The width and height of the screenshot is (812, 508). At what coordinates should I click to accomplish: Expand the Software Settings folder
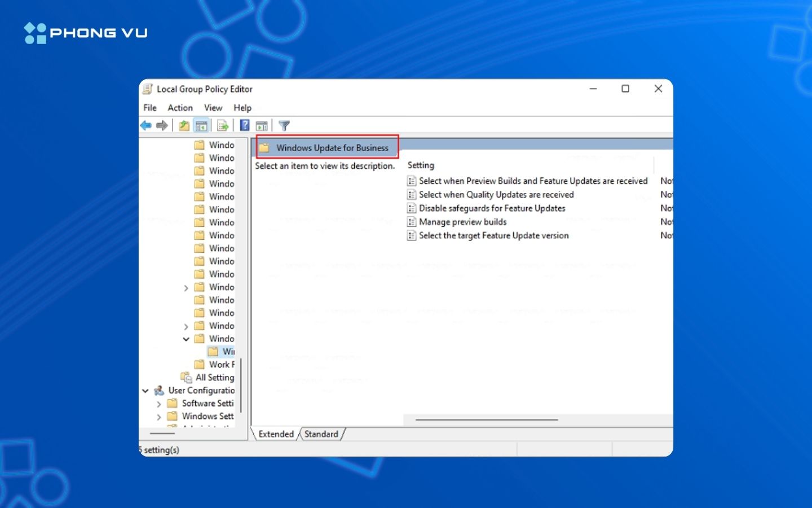coord(158,404)
